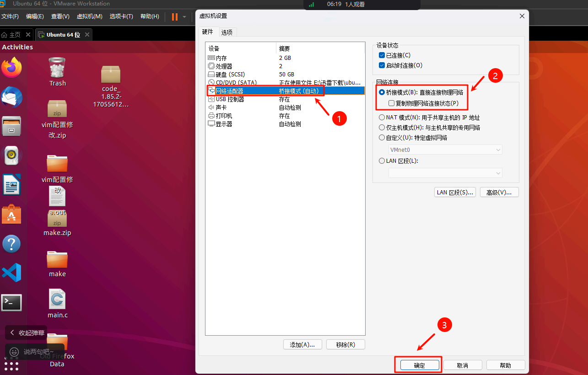Screen dimensions: 588x375
Task: Open the Terminal from the dock
Action: tap(11, 302)
